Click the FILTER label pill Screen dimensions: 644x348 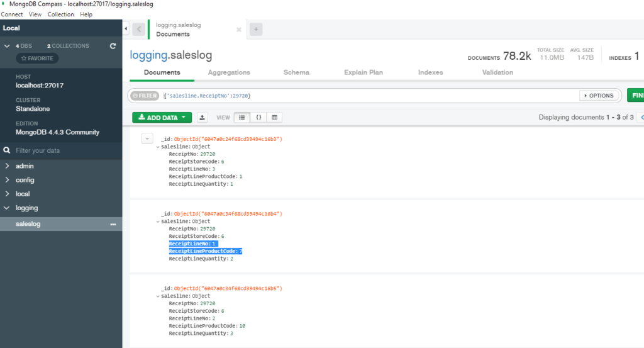click(145, 96)
